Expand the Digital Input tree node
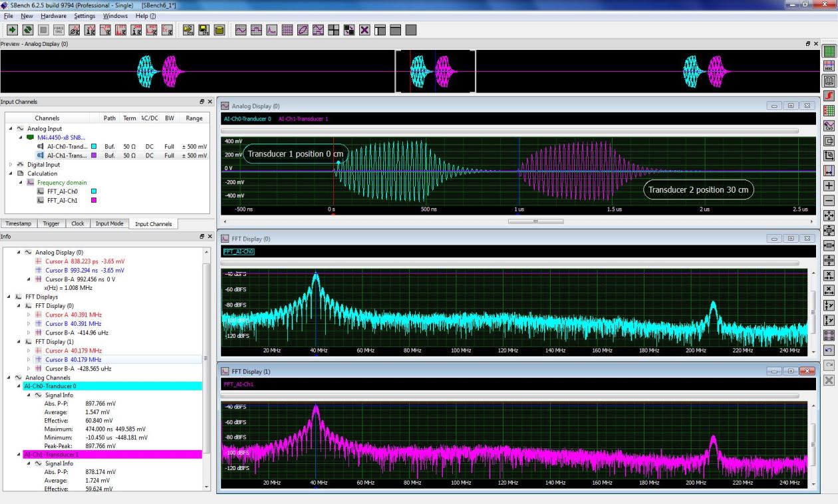Screen dimensions: 838x504 tap(10, 164)
